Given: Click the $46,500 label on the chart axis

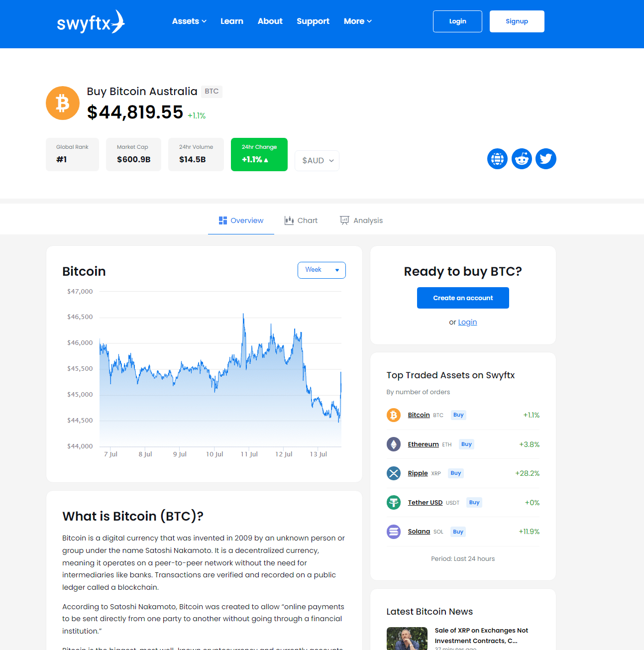Looking at the screenshot, I should tap(80, 317).
